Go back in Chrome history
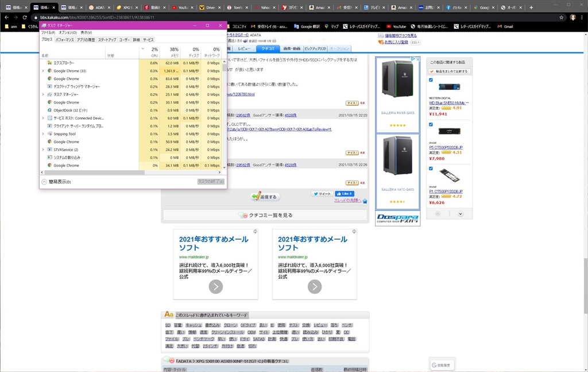Viewport: 588px width, 372px height. (x=6, y=17)
